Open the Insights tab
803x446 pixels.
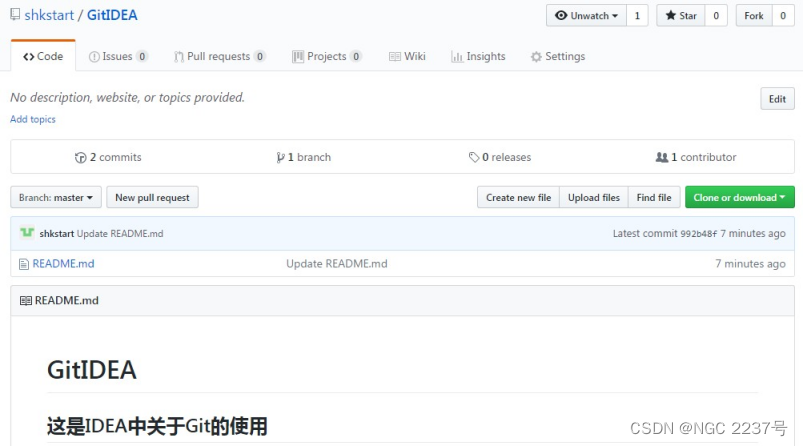[478, 56]
